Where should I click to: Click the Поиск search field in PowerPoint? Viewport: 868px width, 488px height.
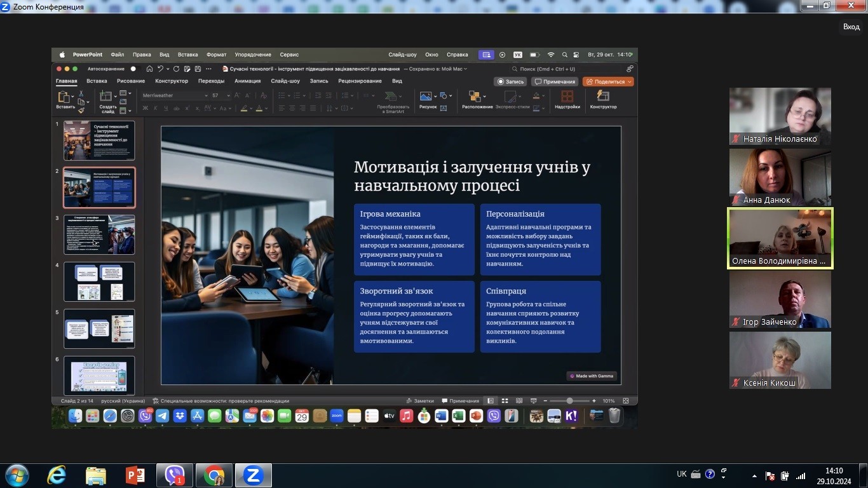[x=566, y=69]
